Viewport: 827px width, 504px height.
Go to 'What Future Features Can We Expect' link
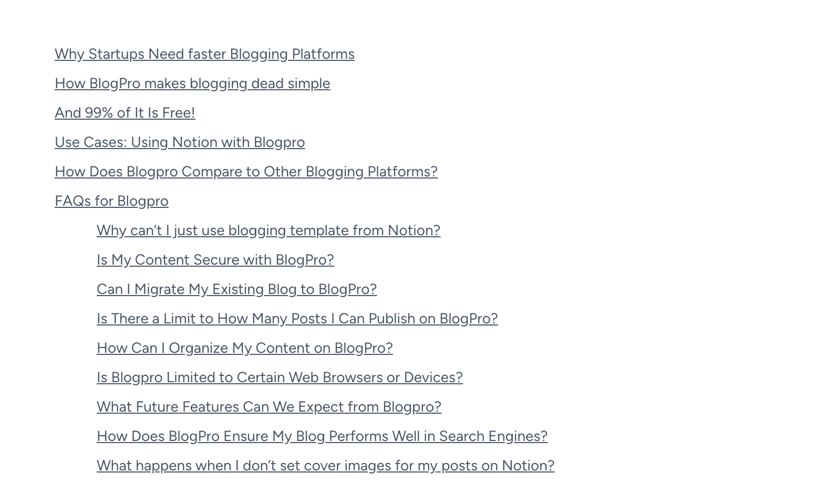(269, 407)
